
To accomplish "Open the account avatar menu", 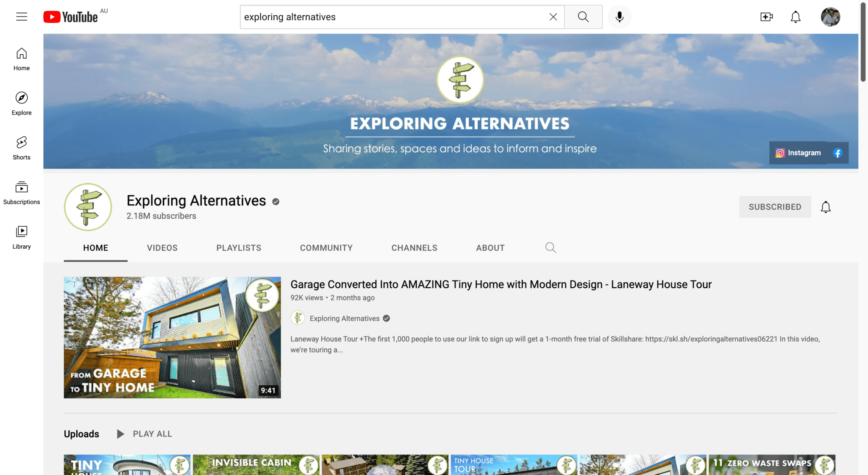I will tap(830, 17).
